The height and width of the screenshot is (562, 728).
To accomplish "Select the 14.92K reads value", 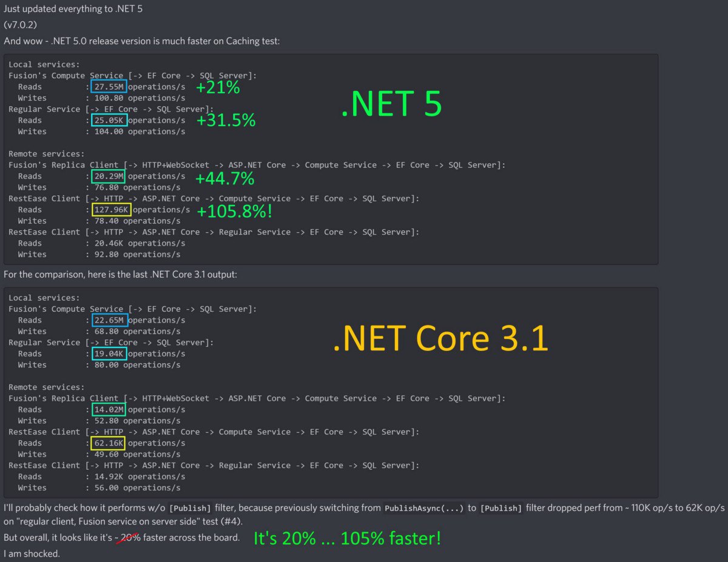I will (109, 477).
